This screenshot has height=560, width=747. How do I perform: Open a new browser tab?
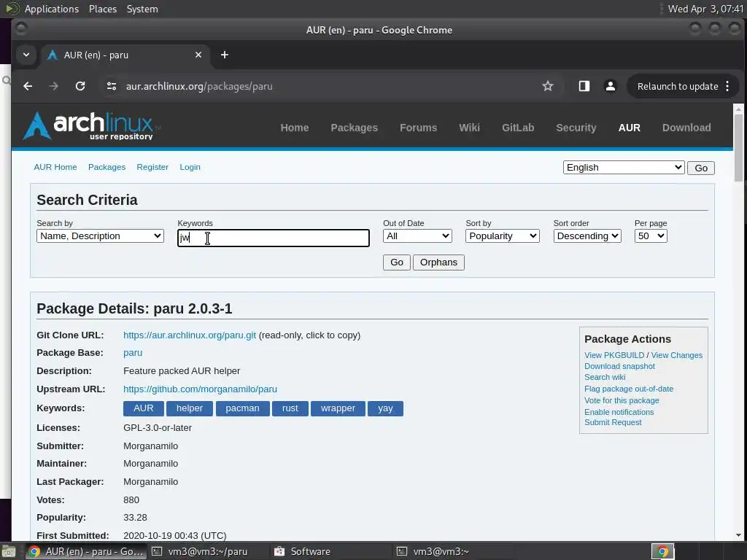(225, 55)
